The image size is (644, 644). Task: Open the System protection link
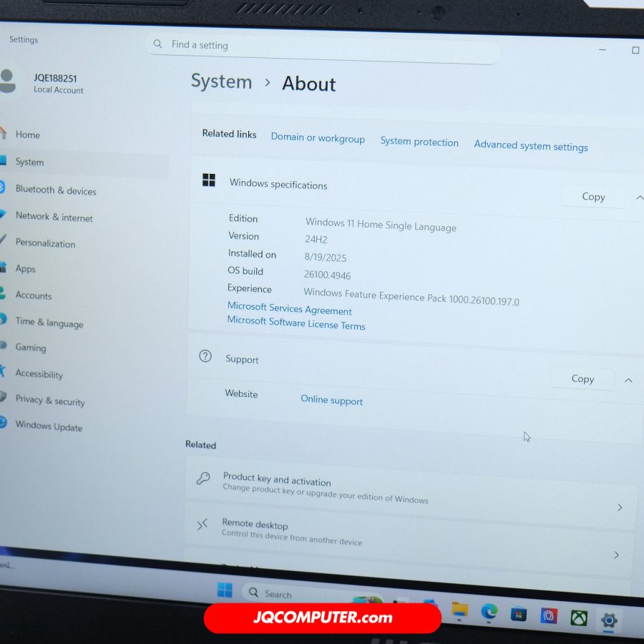[419, 142]
